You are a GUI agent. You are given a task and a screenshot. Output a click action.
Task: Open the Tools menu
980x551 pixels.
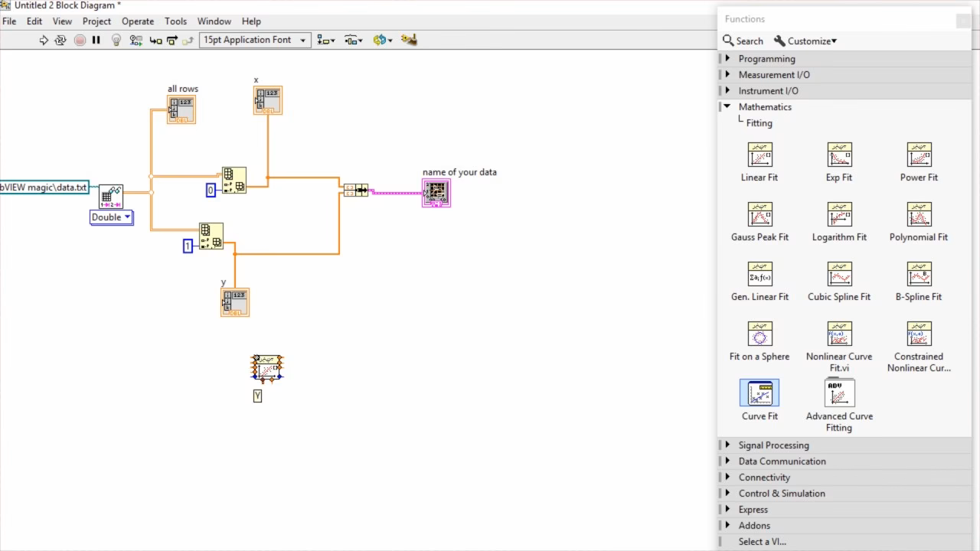tap(175, 21)
